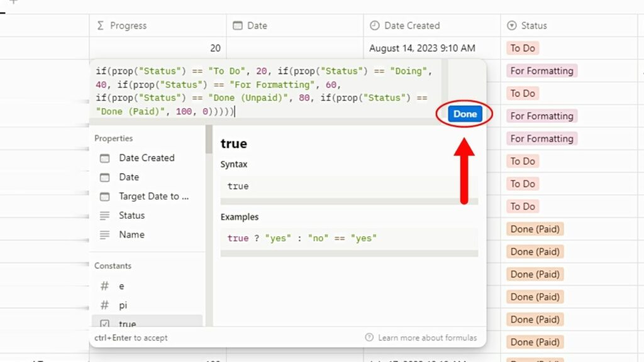Screen dimensions: 644x362
Task: Click the list icon beside the Name property
Action: point(104,234)
